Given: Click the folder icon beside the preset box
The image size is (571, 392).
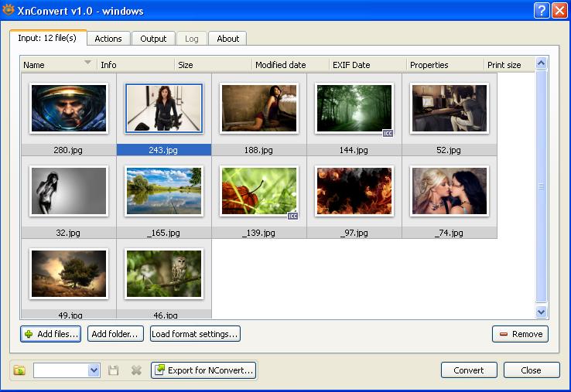Looking at the screenshot, I should click(19, 370).
